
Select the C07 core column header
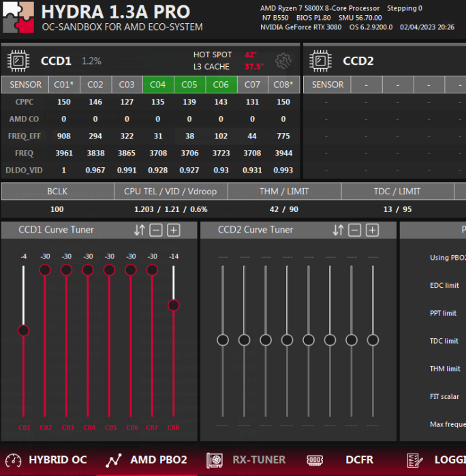click(x=252, y=85)
